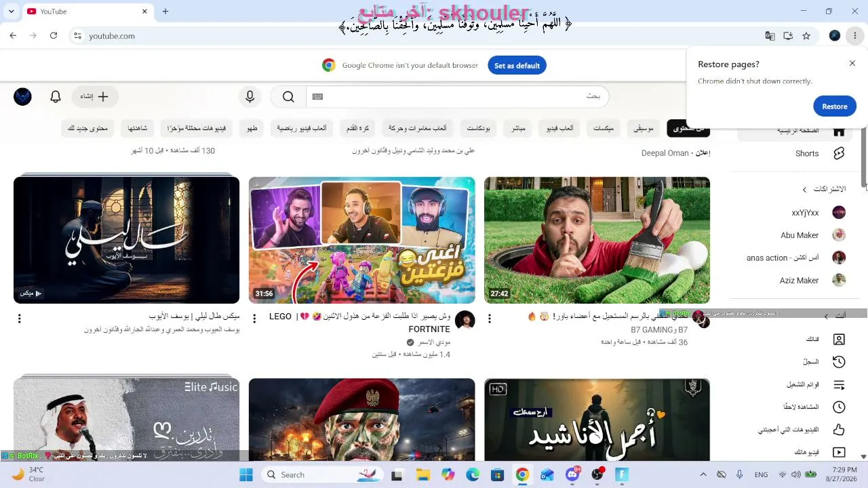This screenshot has width=868, height=488.
Task: Select the New to you (محتوى جديد لك) chip
Action: [x=88, y=128]
